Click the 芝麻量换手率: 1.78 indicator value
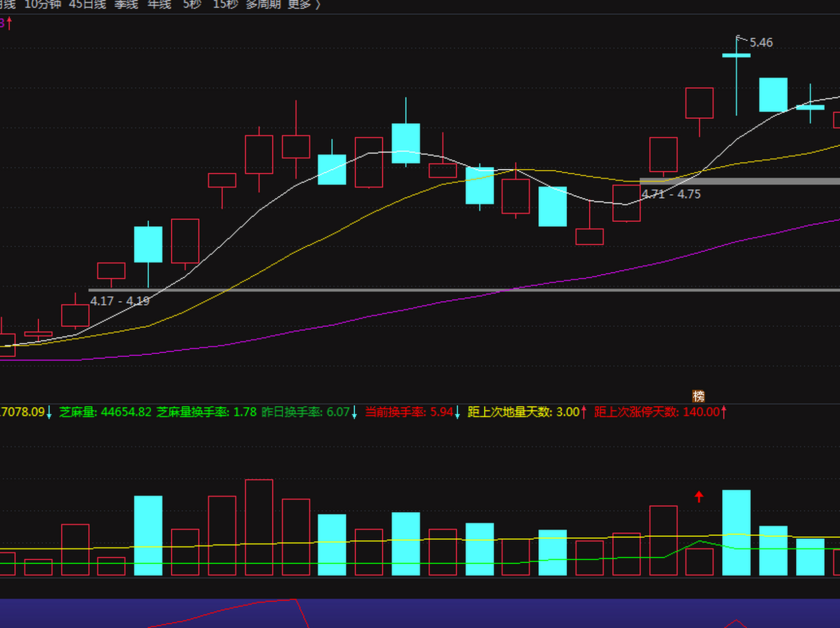Screen dimensions: 840x628 [207, 412]
